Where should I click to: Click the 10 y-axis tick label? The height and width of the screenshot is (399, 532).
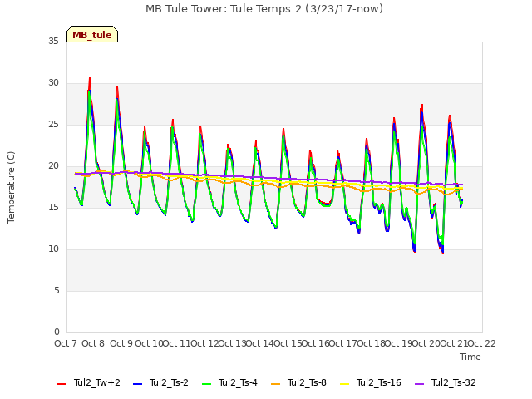click(x=53, y=249)
